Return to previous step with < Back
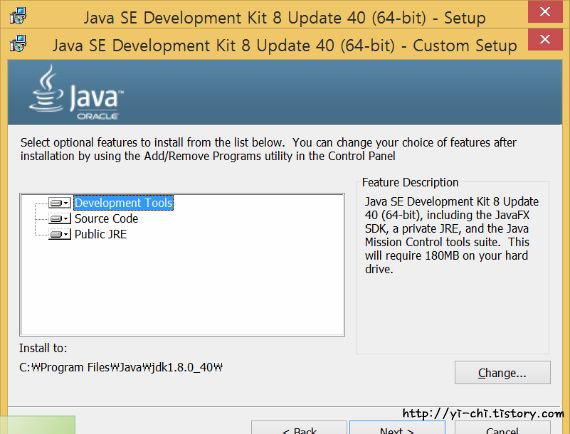This screenshot has width=570, height=434. [299, 428]
